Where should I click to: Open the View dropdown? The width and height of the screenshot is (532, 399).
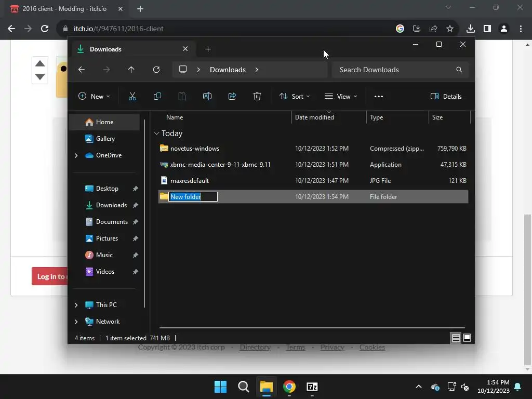tap(341, 96)
